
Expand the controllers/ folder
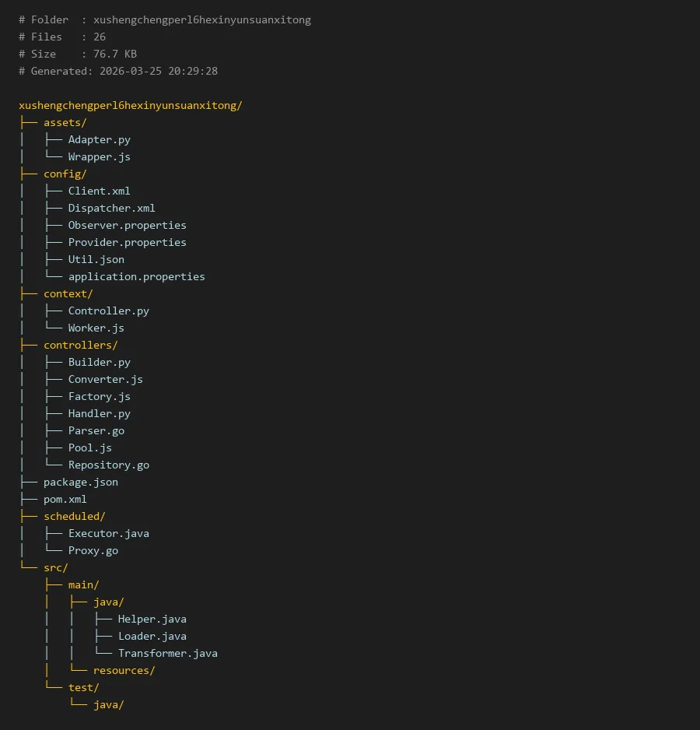click(80, 346)
